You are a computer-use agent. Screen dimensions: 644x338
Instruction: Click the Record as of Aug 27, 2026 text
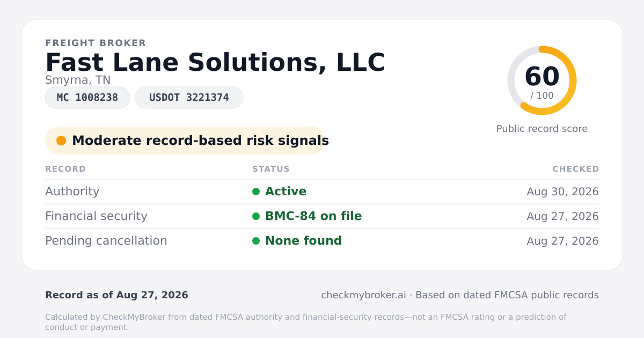pos(116,295)
